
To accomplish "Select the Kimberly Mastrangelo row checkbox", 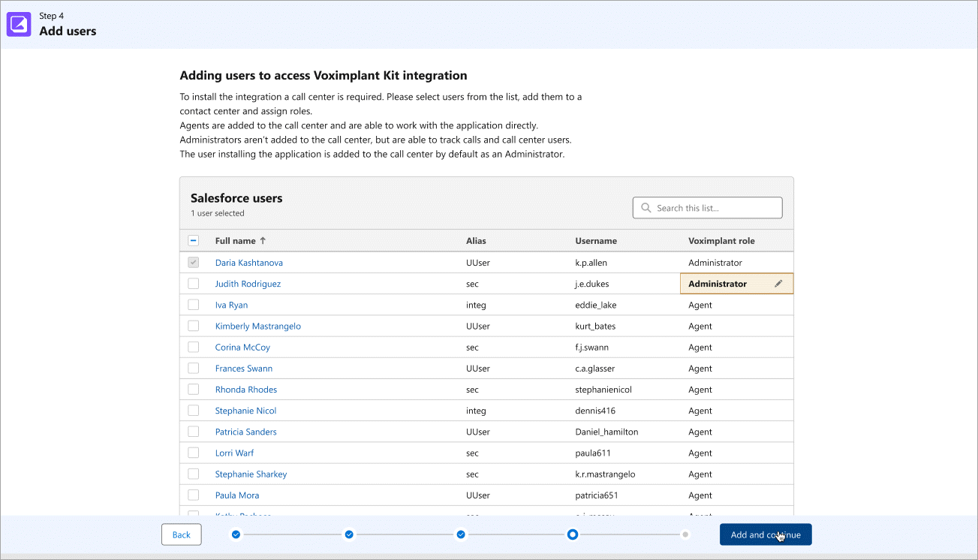I will pyautogui.click(x=194, y=326).
